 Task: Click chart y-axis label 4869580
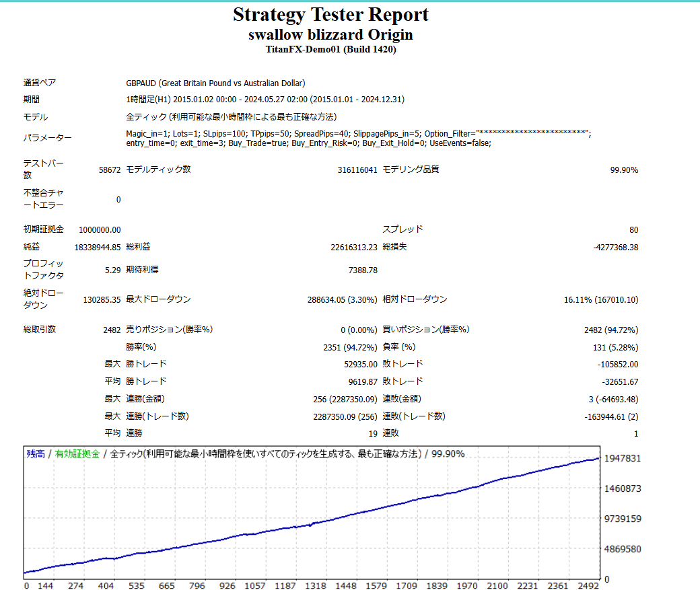click(x=623, y=550)
